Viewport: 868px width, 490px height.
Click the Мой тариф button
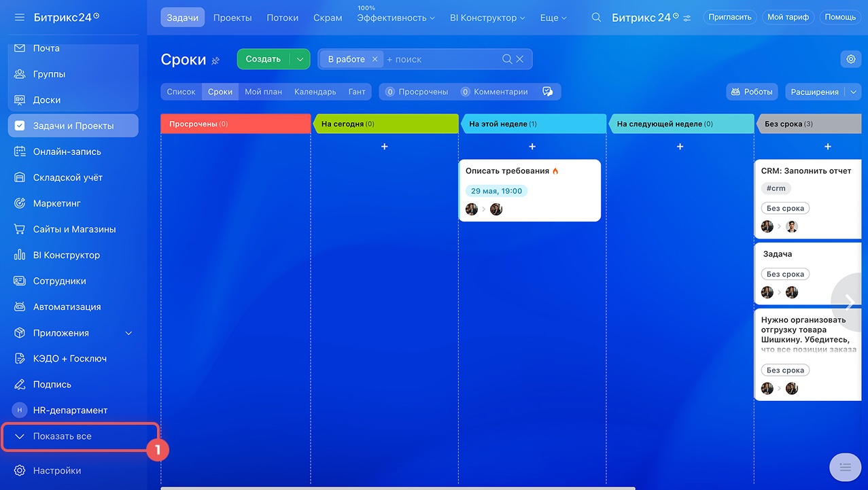coord(788,17)
